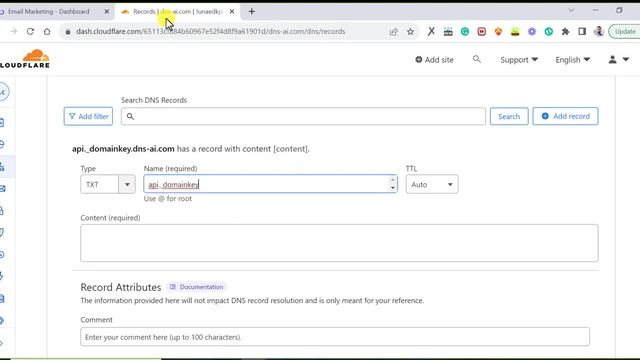Toggle the browser side panel
The width and height of the screenshot is (640, 360).
[x=582, y=31]
